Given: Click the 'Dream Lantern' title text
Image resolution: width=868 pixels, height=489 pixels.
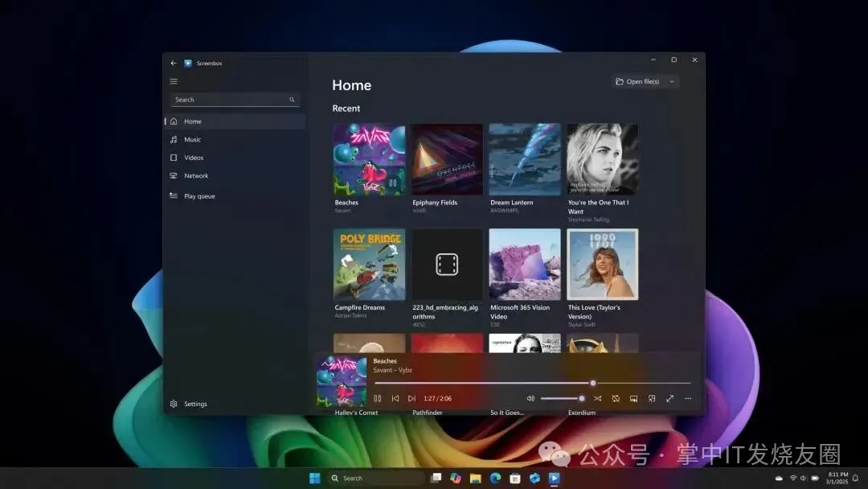Looking at the screenshot, I should (511, 203).
